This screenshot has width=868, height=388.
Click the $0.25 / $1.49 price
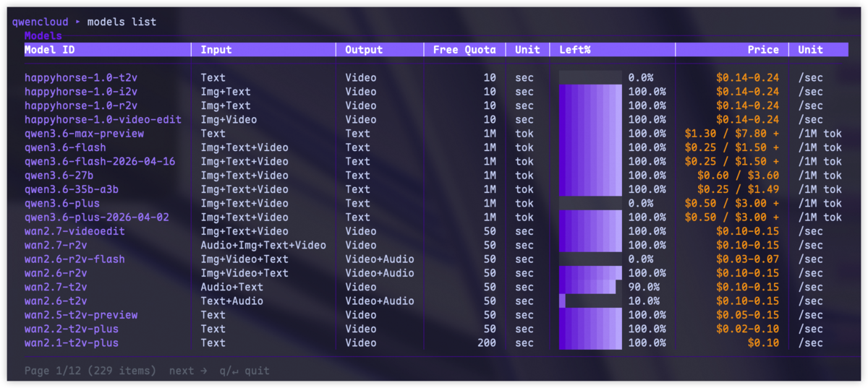click(x=738, y=189)
